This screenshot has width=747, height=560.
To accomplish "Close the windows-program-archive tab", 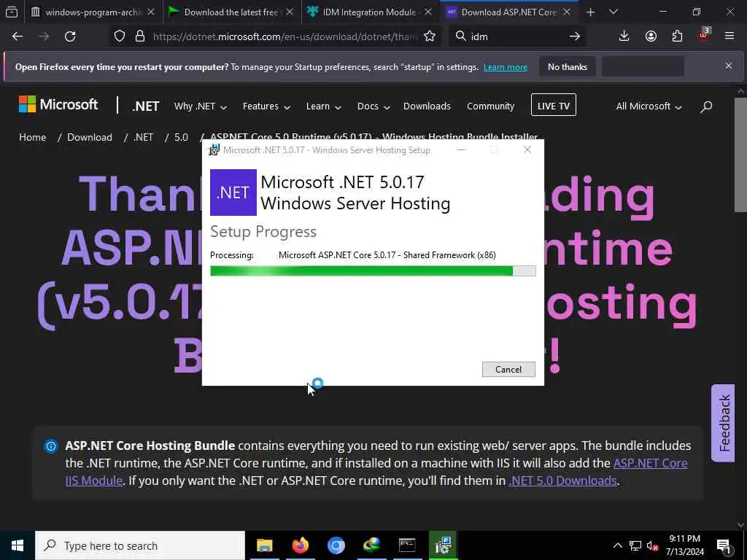I will click(x=151, y=12).
